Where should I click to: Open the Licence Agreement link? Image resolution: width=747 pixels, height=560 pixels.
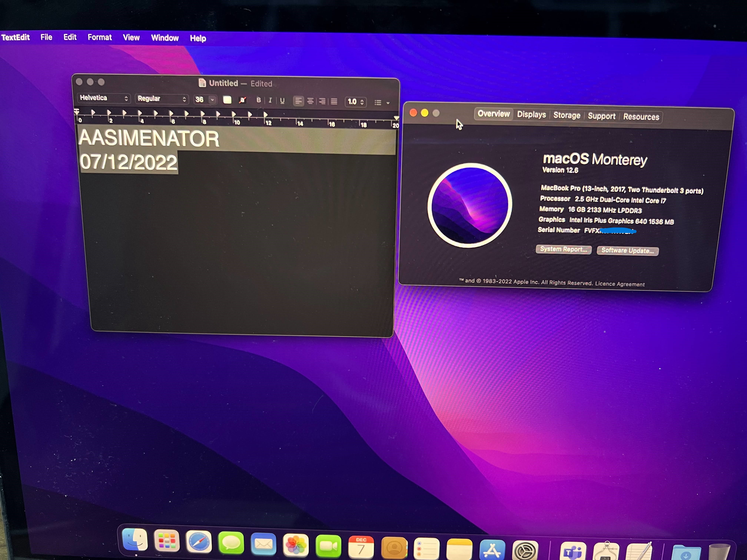(620, 284)
